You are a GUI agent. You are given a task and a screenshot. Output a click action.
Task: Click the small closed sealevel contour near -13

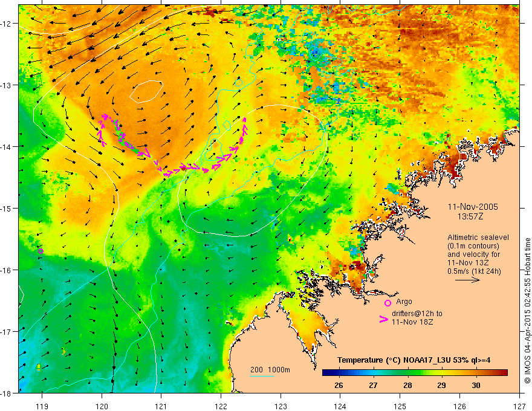(x=146, y=91)
